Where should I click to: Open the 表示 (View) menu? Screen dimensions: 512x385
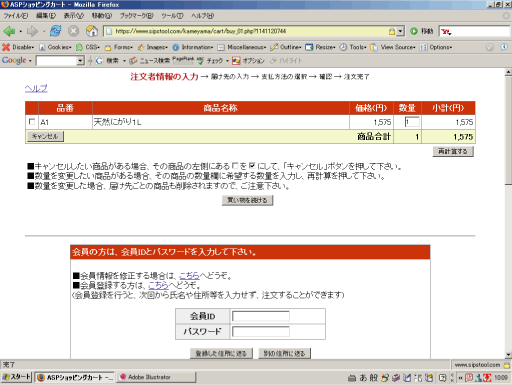click(74, 16)
